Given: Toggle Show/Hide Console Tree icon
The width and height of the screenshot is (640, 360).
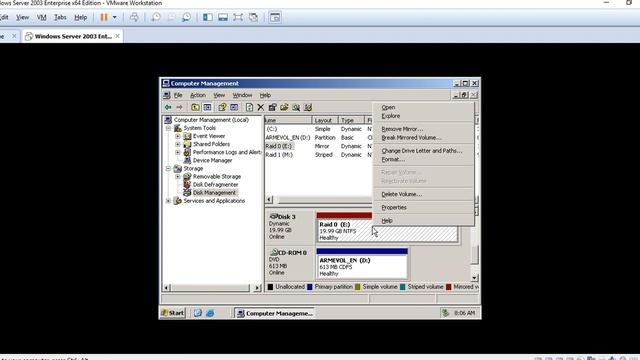Looking at the screenshot, I should click(x=207, y=107).
